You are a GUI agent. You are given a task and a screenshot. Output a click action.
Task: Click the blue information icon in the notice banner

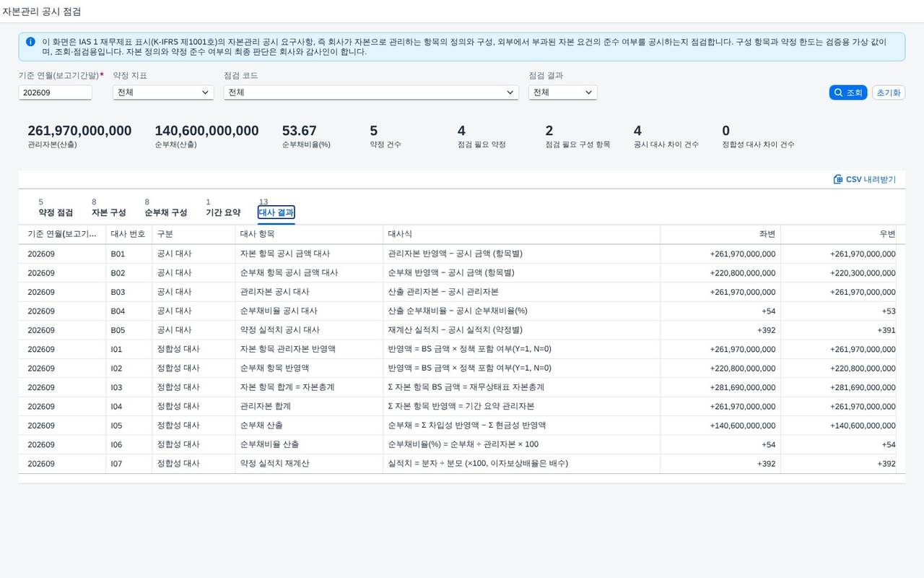point(30,42)
